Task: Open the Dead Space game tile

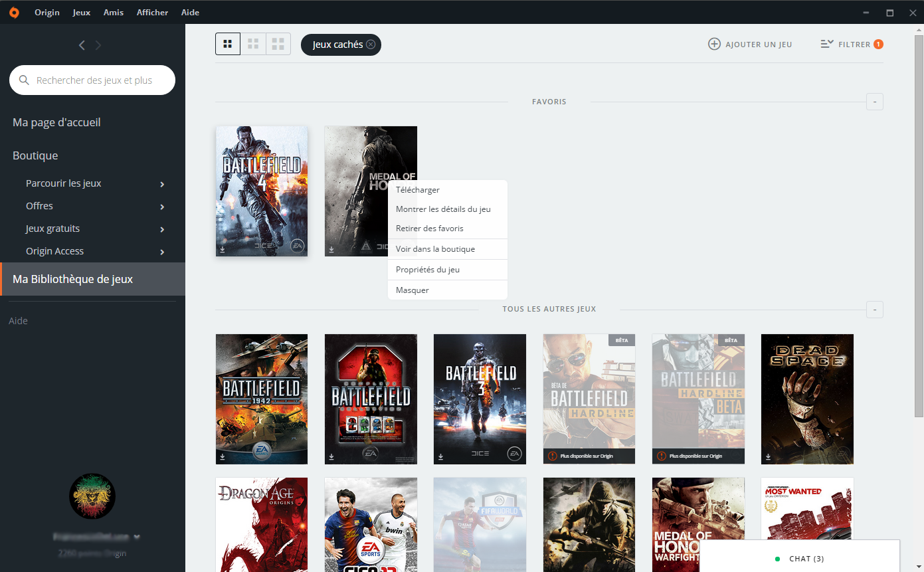Action: pos(807,399)
